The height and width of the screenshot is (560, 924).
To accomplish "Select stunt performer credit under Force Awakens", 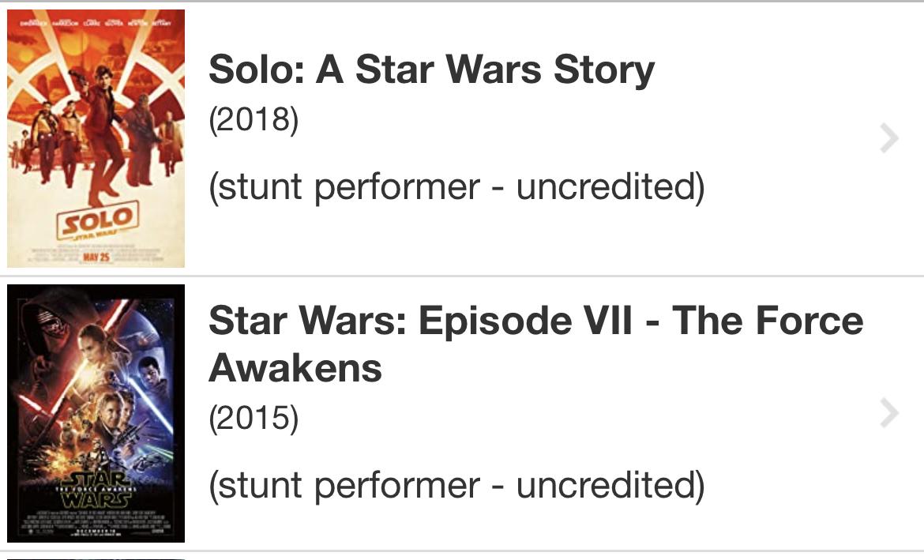I will (456, 485).
